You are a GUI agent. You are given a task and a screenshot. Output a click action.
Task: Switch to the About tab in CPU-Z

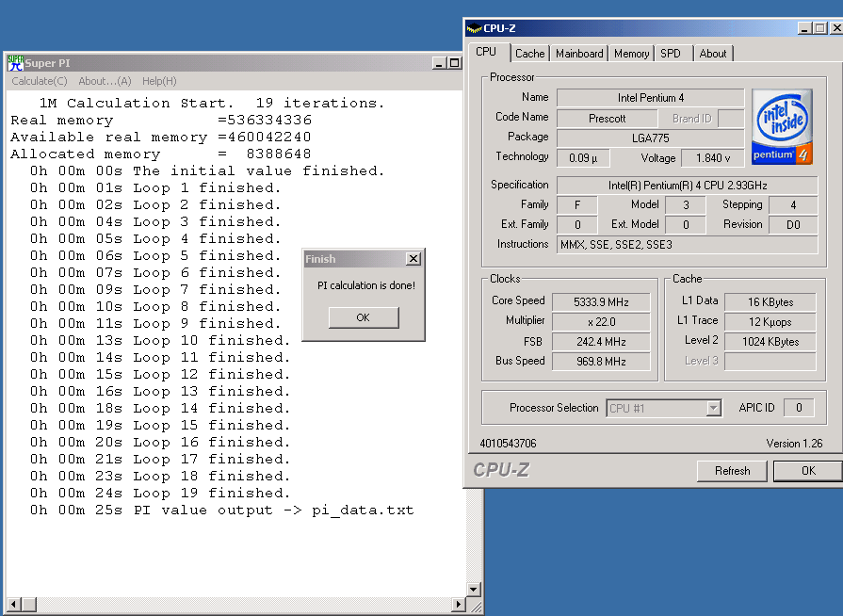(713, 53)
